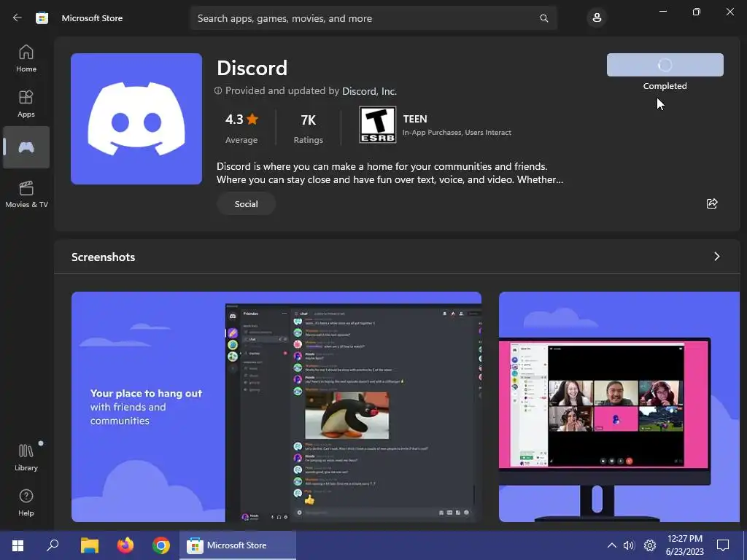The height and width of the screenshot is (560, 747).
Task: Open File Explorer from taskbar
Action: click(x=90, y=545)
